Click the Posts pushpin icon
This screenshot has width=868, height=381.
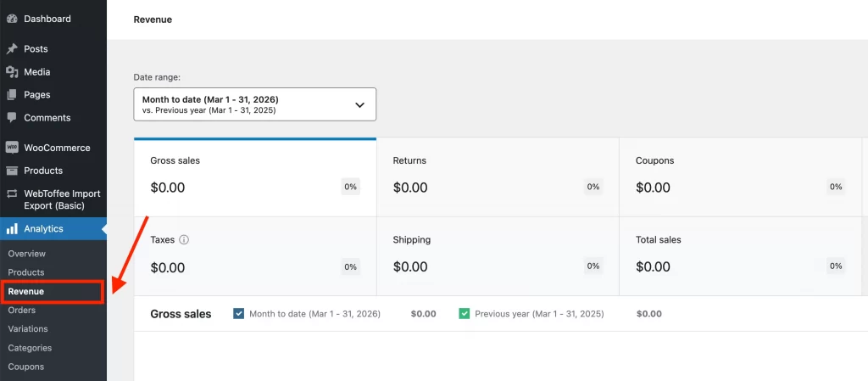12,48
